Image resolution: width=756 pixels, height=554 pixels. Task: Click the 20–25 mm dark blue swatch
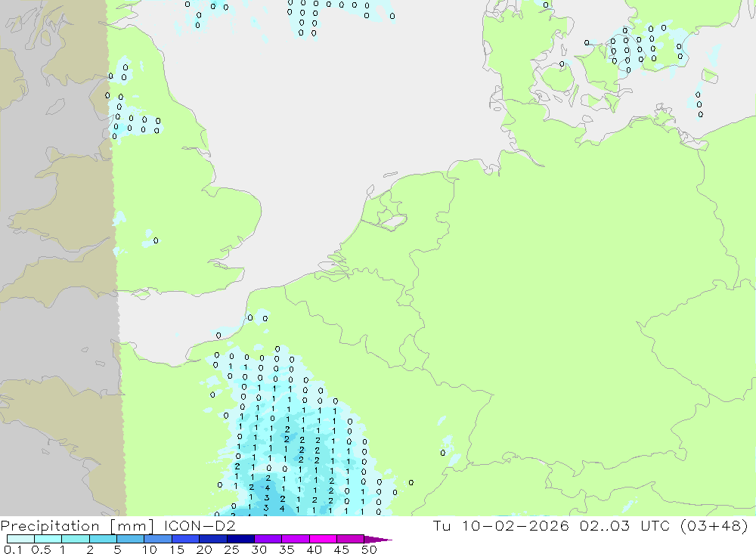point(213,539)
